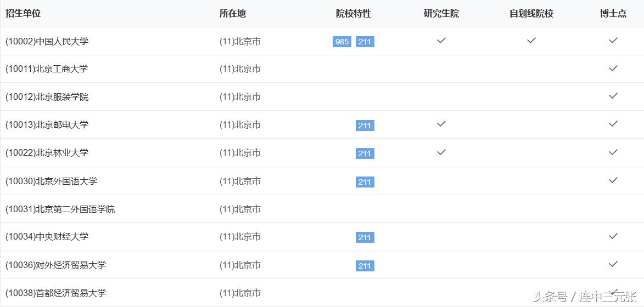Screen dimensions: 644x307
Task: Click the 211 badge for 对外经济贸易大学
Action: (365, 266)
